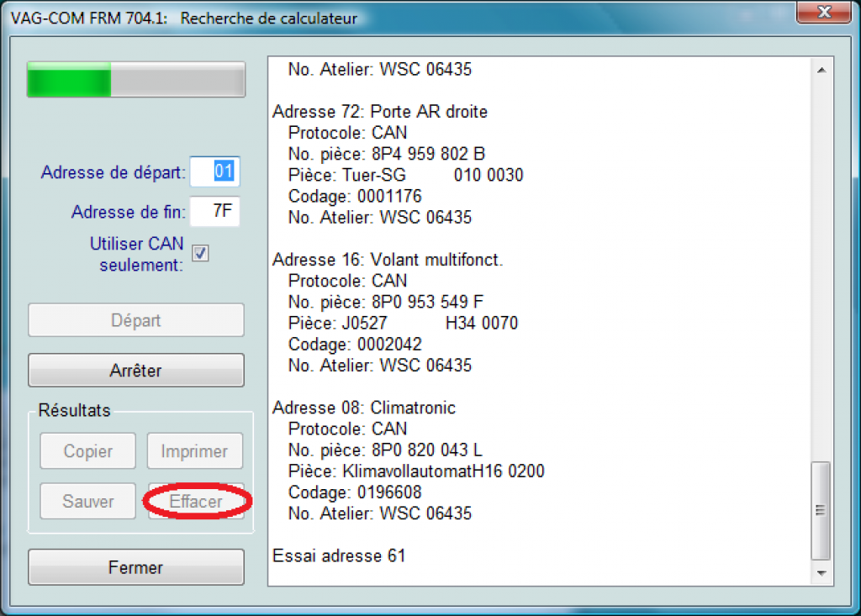Click the line 'Adresse 16: Volant multifonct.'
The height and width of the screenshot is (616, 861).
[387, 260]
